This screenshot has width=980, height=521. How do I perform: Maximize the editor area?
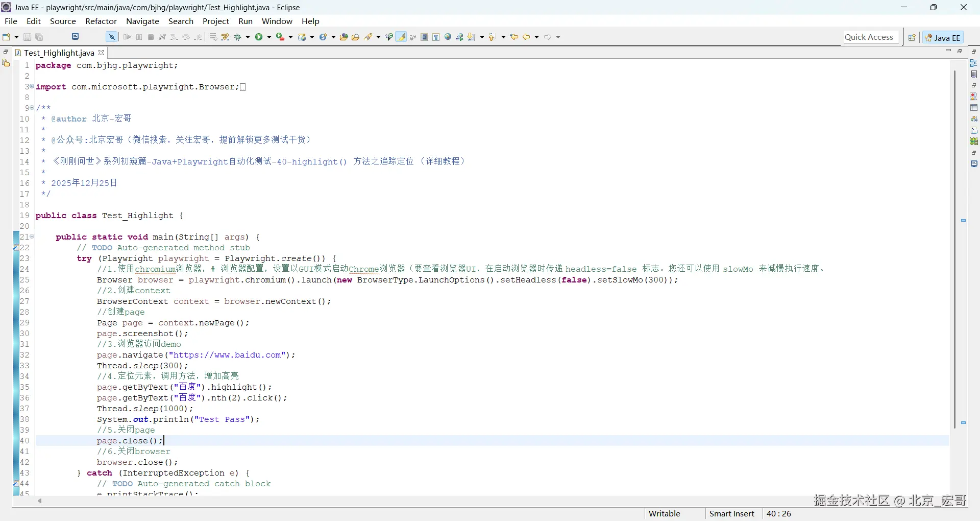(x=960, y=51)
